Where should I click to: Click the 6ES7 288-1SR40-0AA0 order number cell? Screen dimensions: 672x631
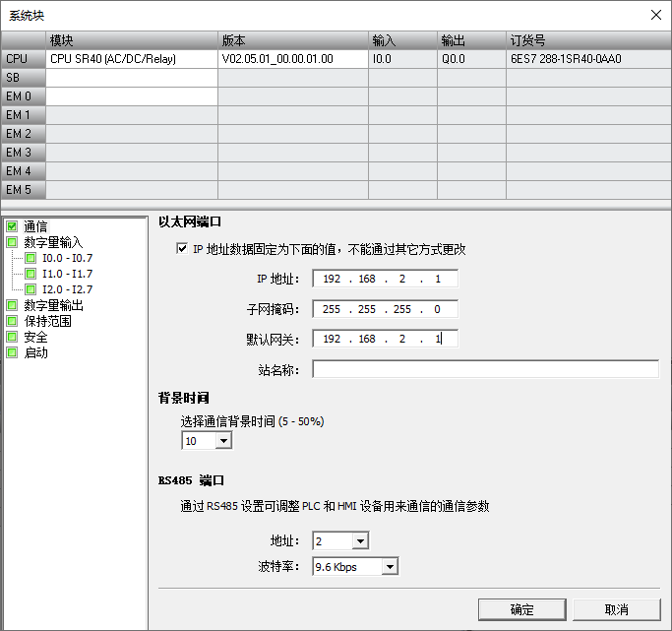(588, 59)
